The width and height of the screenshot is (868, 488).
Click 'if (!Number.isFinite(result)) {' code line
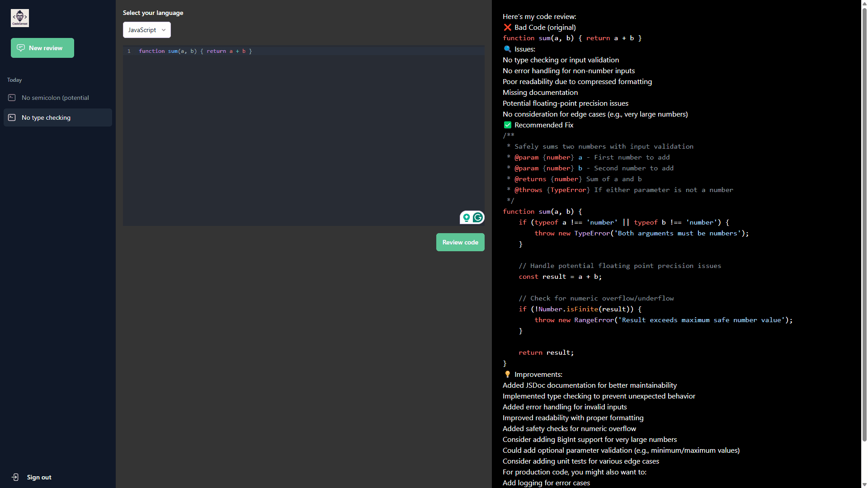tap(580, 310)
